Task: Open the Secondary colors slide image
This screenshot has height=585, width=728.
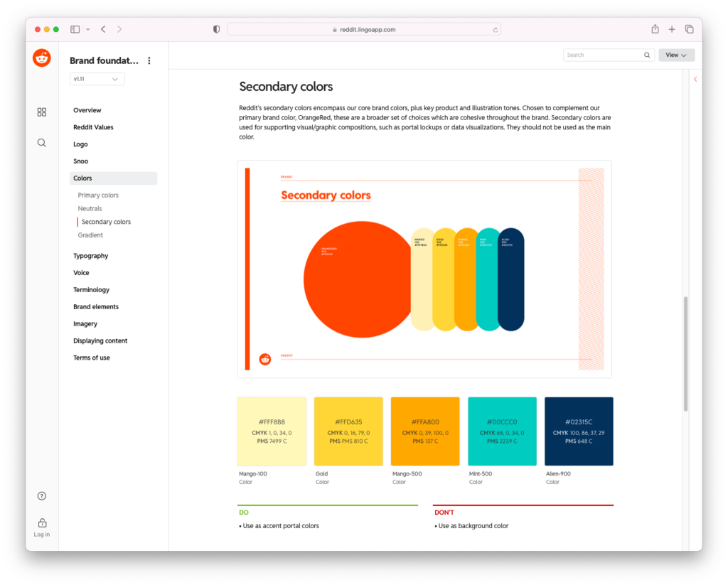Action: (x=425, y=269)
